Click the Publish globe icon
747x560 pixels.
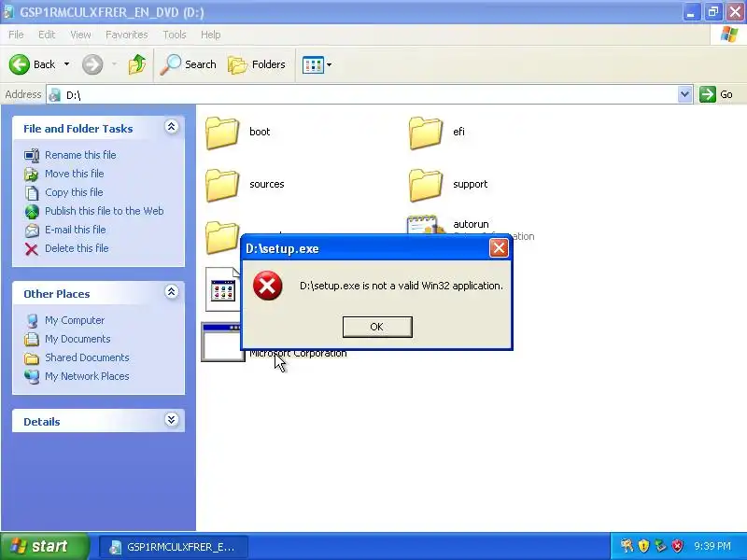[x=32, y=212]
